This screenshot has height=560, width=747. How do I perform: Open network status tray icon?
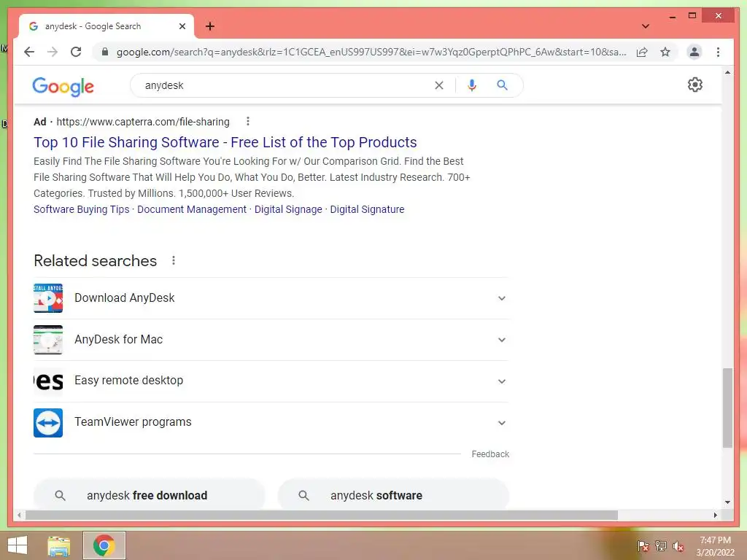[x=661, y=545]
